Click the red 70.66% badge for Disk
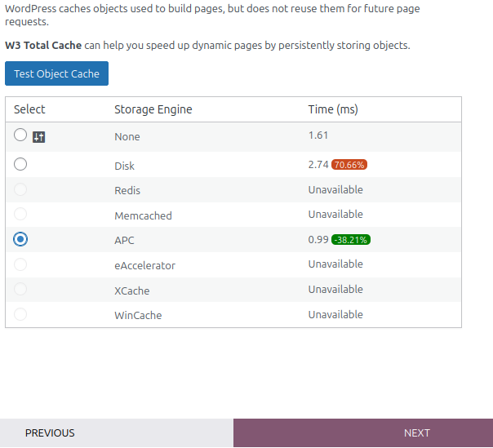 coord(349,165)
